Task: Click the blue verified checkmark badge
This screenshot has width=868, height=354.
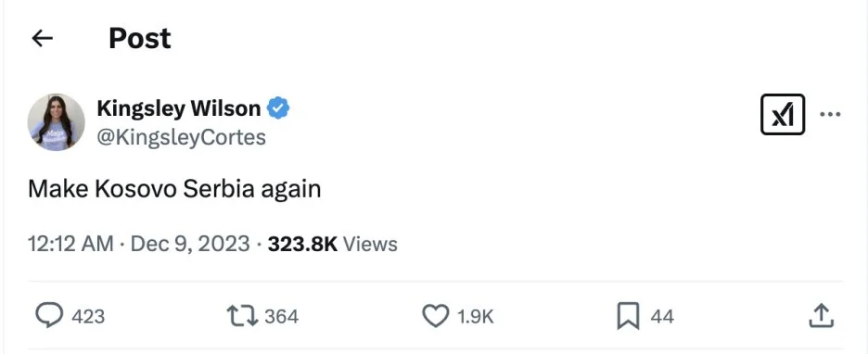Action: click(x=278, y=108)
